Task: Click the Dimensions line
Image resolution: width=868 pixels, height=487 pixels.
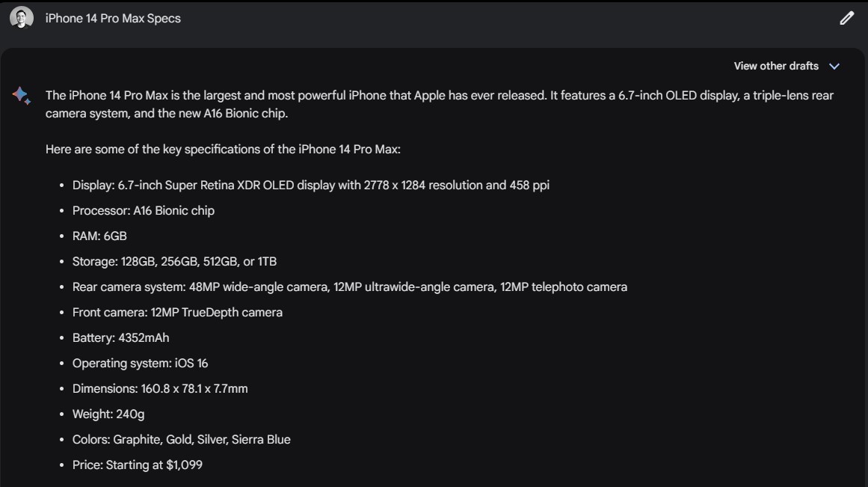Action: click(160, 389)
